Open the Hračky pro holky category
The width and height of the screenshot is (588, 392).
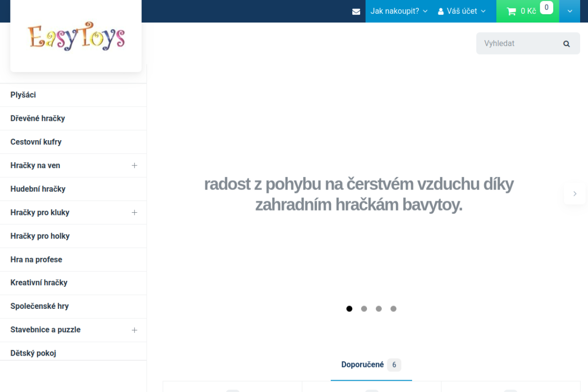coord(40,236)
